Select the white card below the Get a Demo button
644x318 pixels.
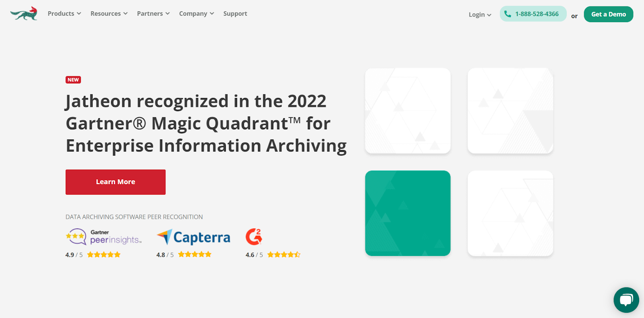coord(510,110)
